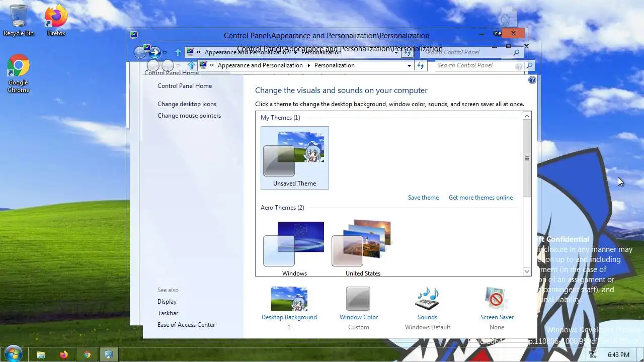The width and height of the screenshot is (644, 362).
Task: Click the themes list scroll-down arrow
Action: point(527,271)
